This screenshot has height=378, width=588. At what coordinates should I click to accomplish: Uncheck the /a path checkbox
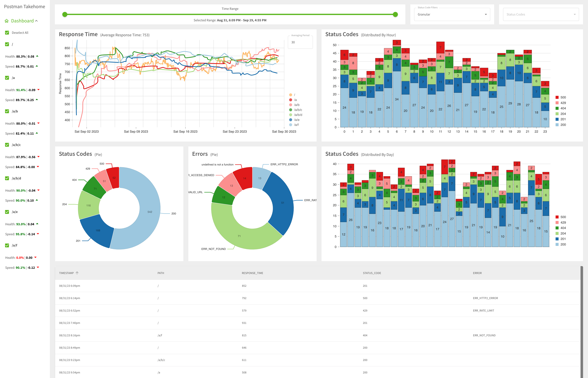pyautogui.click(x=7, y=78)
